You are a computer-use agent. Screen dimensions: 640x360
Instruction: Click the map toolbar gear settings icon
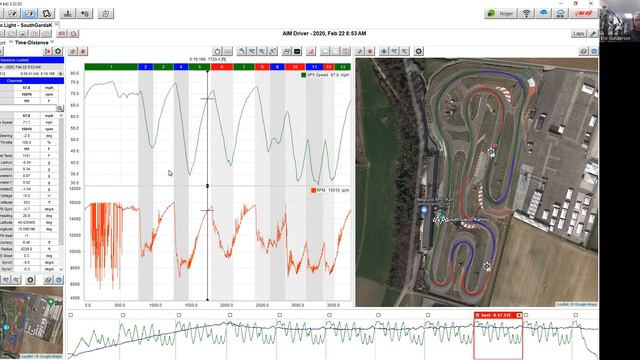coord(418,51)
